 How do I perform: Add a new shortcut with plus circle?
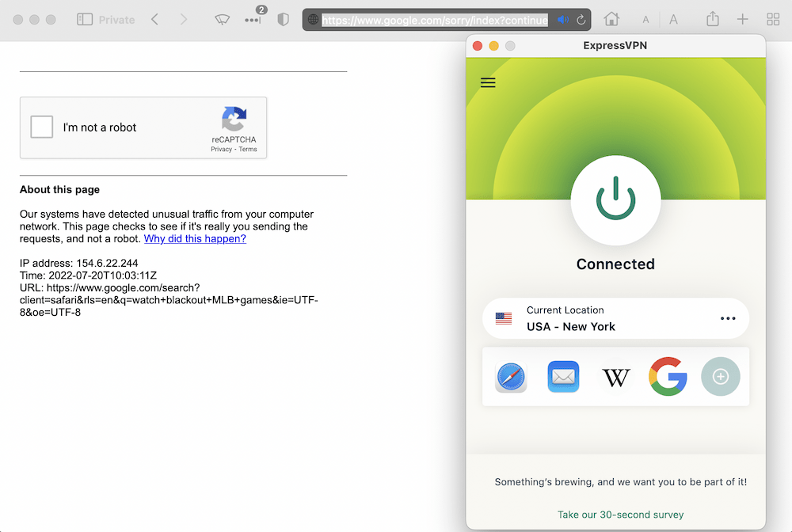(x=721, y=377)
